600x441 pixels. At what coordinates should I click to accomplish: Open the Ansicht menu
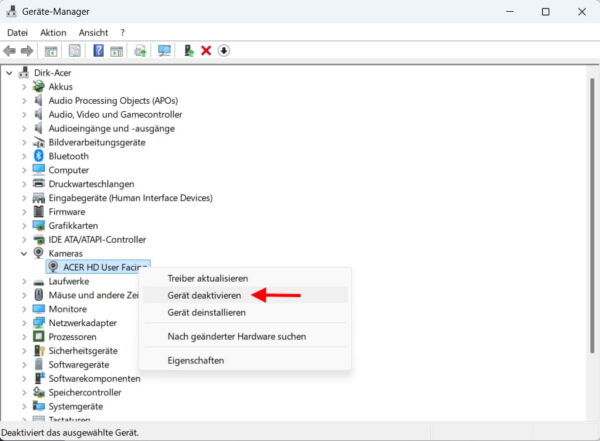(93, 33)
